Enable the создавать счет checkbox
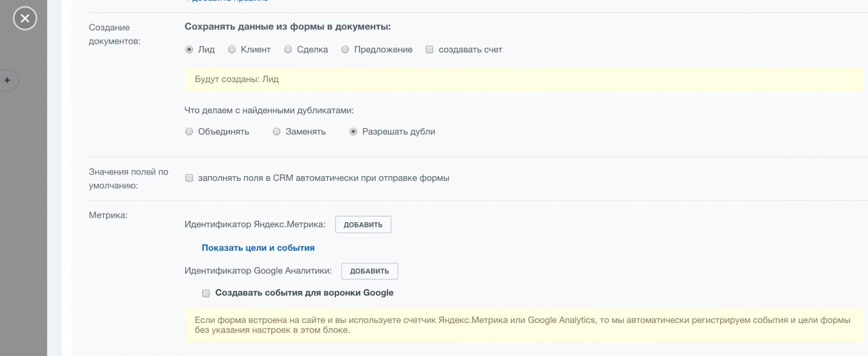This screenshot has height=356, width=868. 429,49
